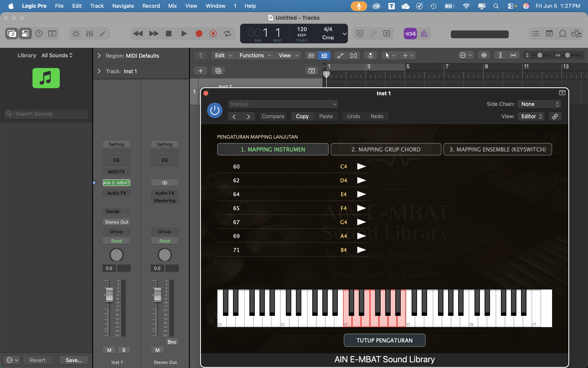Click the plugin Compare button
The width and height of the screenshot is (588, 368).
coord(273,116)
